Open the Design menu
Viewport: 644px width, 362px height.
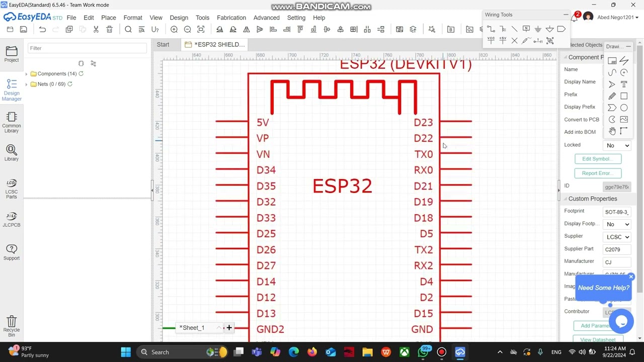pyautogui.click(x=179, y=18)
